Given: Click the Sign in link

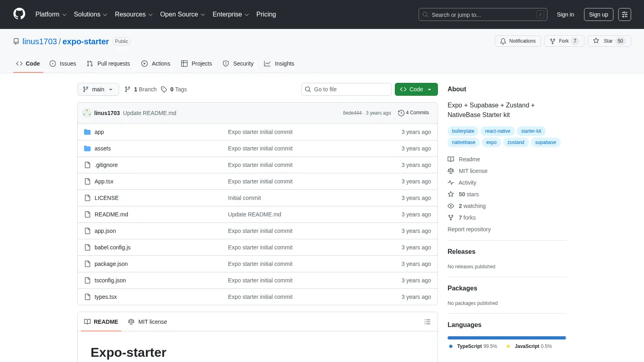Looking at the screenshot, I should point(566,14).
